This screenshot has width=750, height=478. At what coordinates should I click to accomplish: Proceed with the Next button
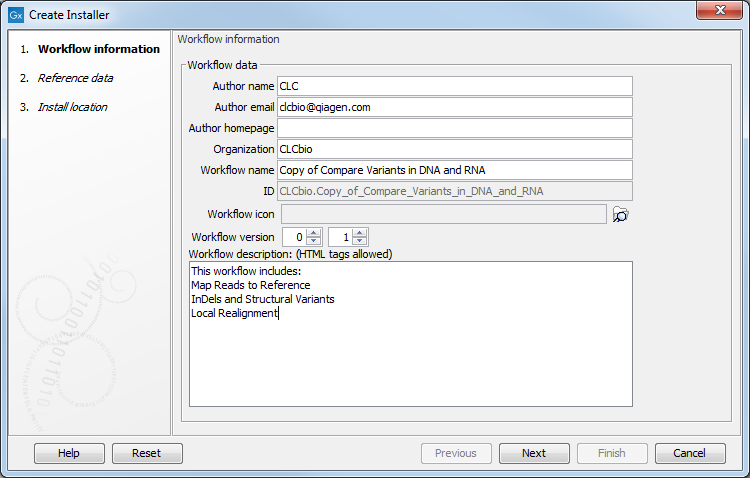pos(534,453)
